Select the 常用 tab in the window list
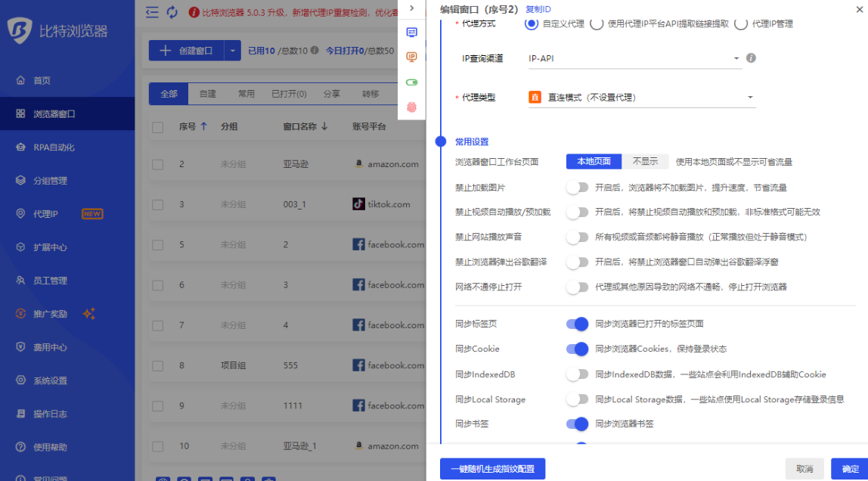 tap(249, 93)
